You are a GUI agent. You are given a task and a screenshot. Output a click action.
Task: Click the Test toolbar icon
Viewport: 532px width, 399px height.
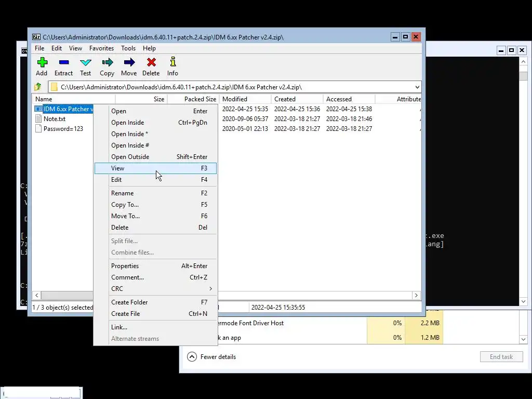86,62
